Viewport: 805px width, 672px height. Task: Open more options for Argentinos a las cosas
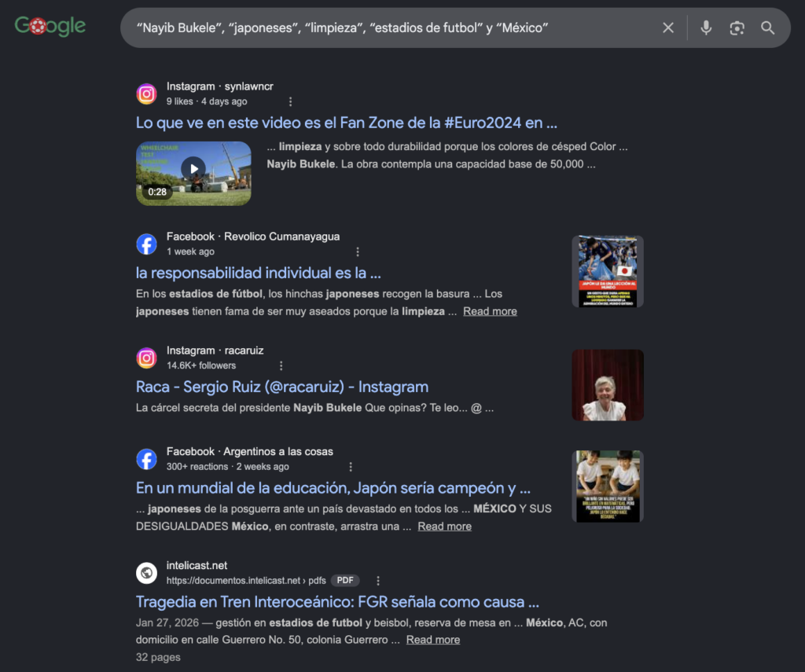point(351,467)
